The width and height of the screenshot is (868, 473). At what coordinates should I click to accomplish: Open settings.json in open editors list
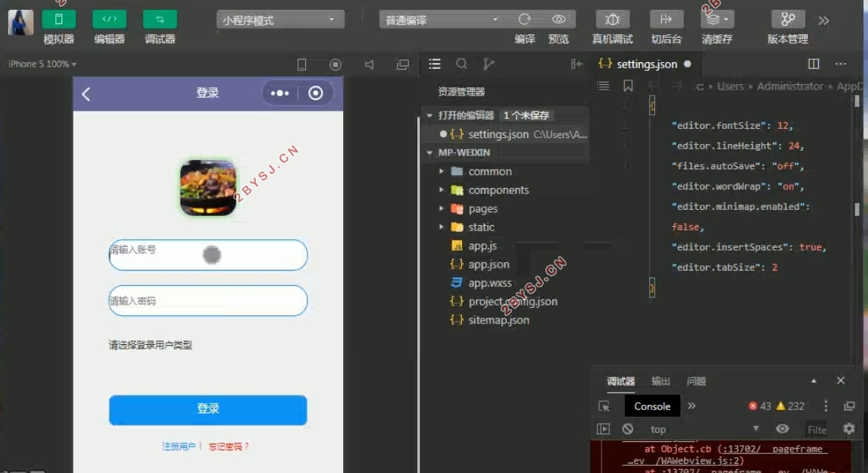pos(504,134)
